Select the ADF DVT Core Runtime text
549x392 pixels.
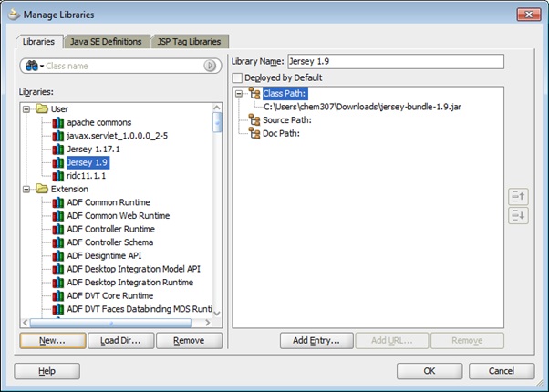[x=110, y=295]
